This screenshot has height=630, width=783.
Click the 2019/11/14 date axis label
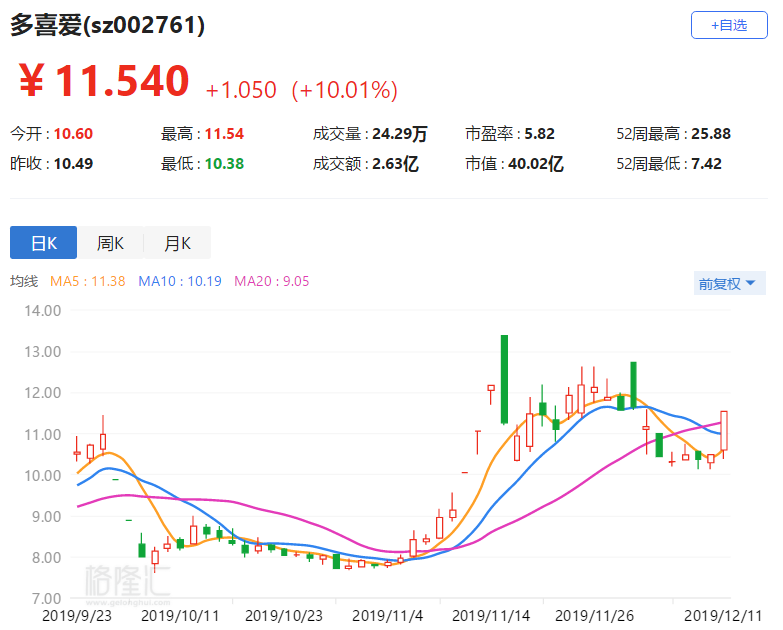pos(491,616)
